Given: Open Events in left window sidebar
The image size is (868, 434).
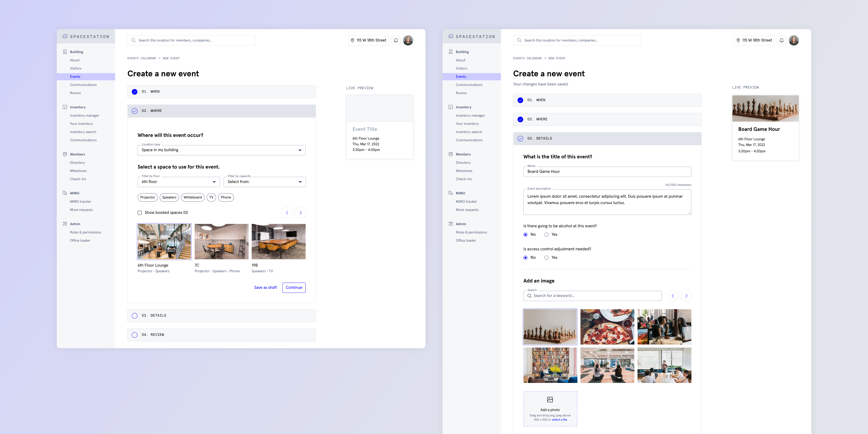Looking at the screenshot, I should point(86,76).
